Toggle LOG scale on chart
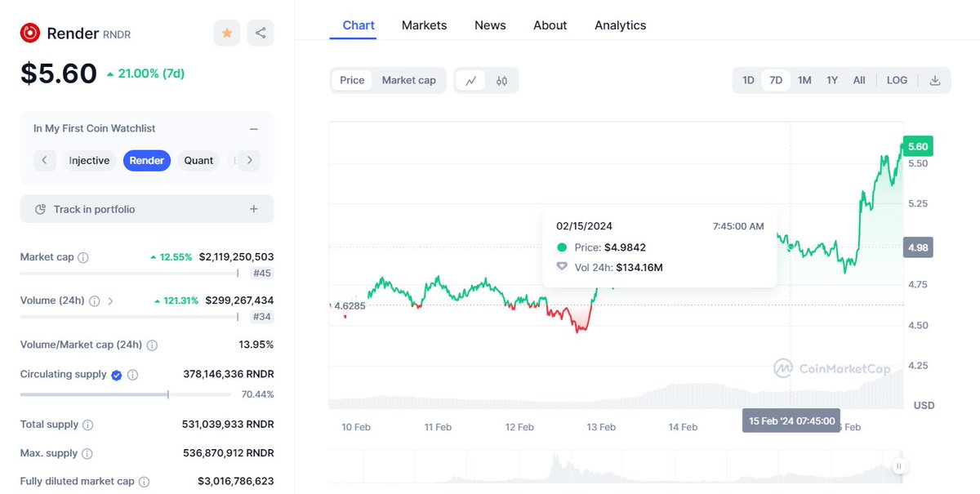This screenshot has height=494, width=980. pos(897,80)
